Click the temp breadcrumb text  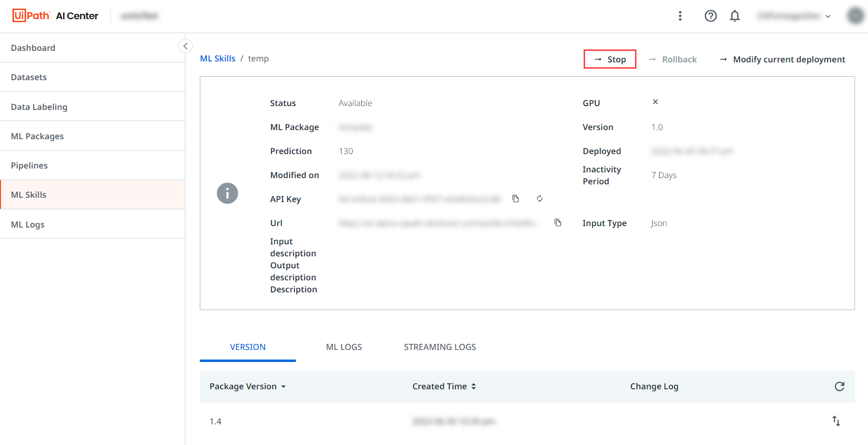(x=258, y=59)
